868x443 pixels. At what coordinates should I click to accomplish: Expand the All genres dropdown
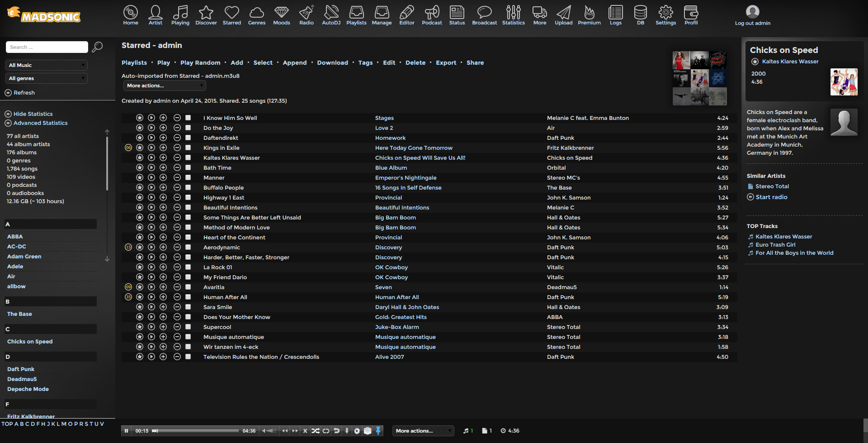47,78
